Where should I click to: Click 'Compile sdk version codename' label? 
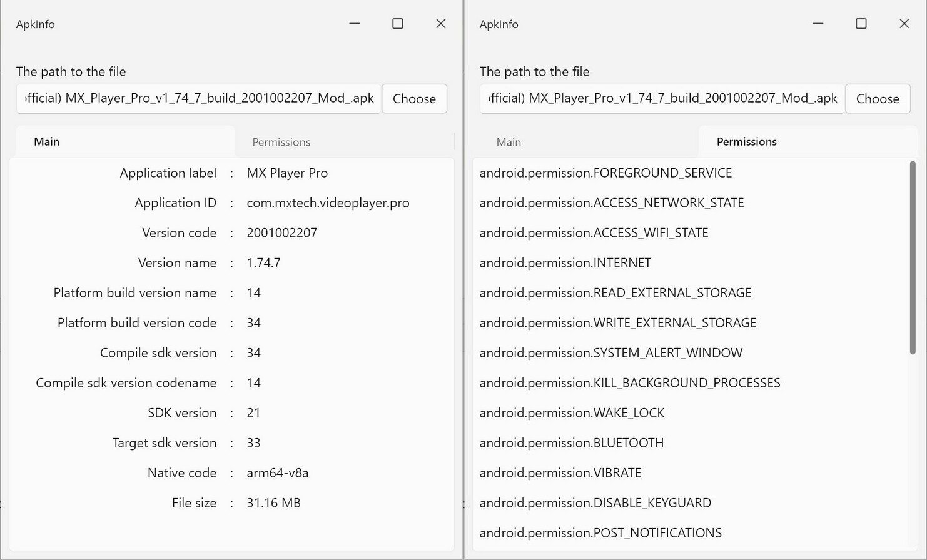point(126,383)
